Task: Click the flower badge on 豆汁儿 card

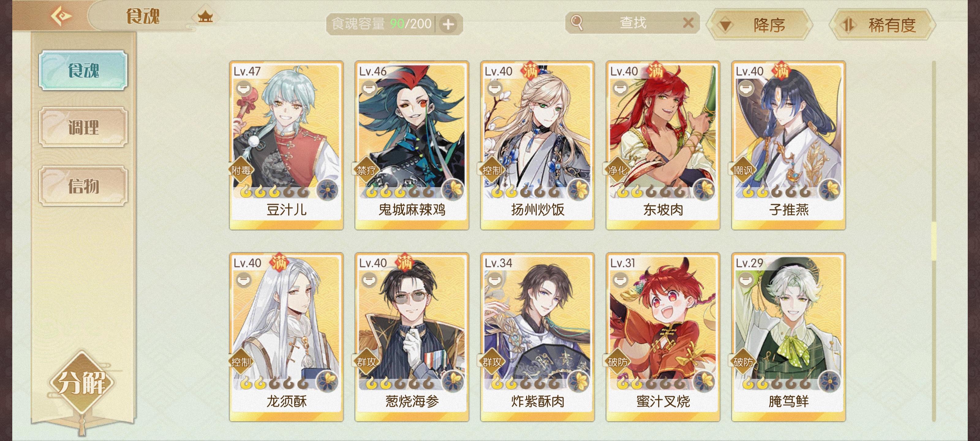Action: (328, 190)
